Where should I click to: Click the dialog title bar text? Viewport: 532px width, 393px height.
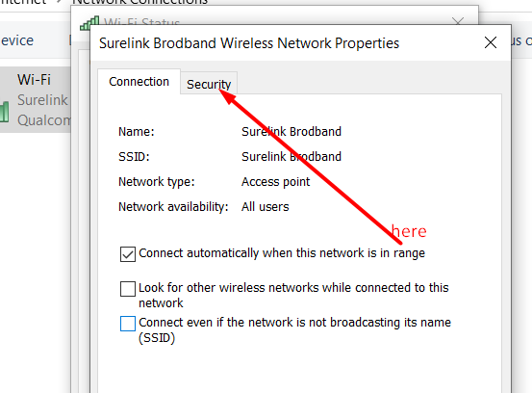pos(249,43)
